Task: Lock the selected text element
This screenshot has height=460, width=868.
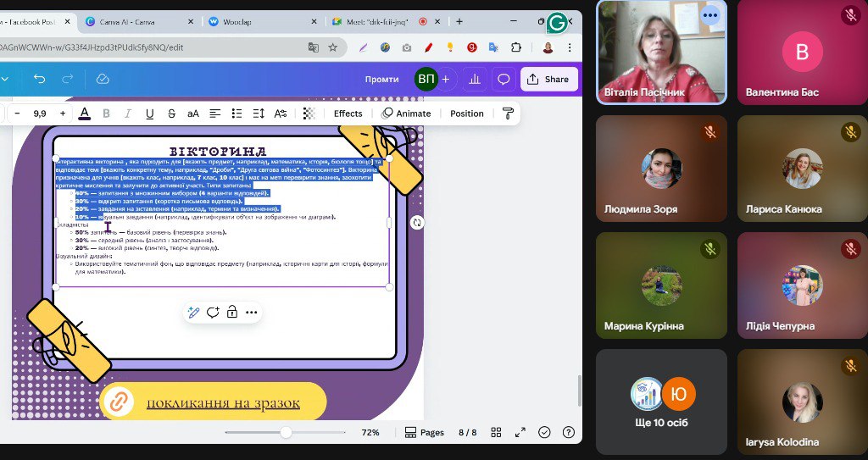Action: coord(232,312)
